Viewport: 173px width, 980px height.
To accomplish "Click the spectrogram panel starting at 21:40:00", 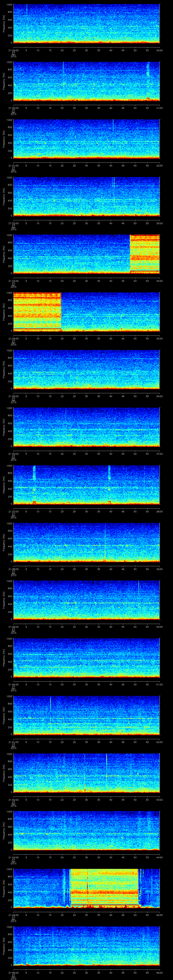I will 86,657.
